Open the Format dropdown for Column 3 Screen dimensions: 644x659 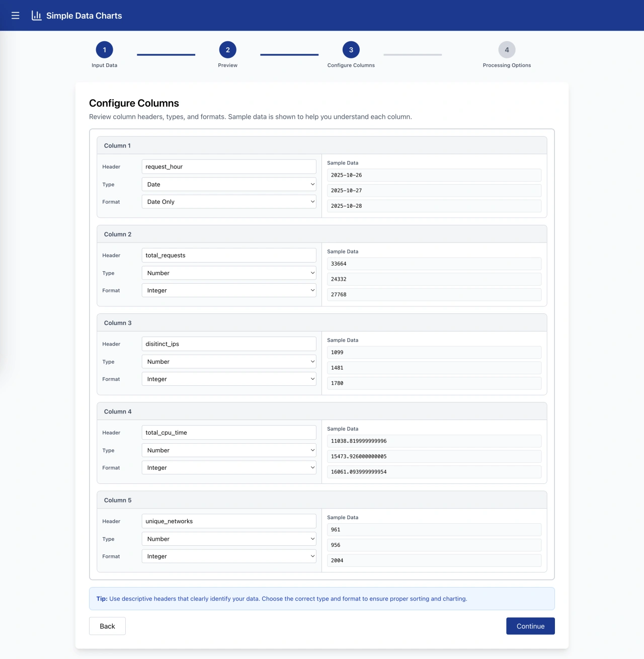(x=228, y=379)
